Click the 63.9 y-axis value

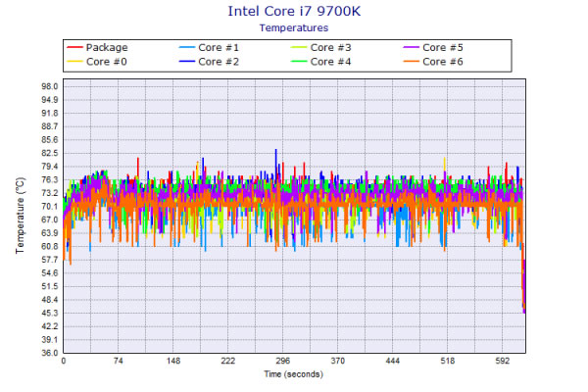(50, 233)
